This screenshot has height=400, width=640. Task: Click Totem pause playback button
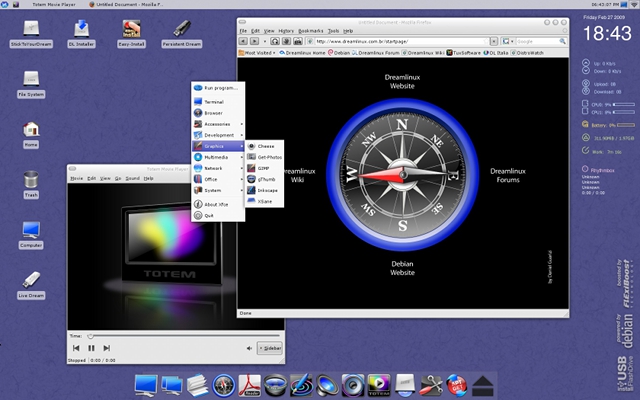pyautogui.click(x=91, y=348)
